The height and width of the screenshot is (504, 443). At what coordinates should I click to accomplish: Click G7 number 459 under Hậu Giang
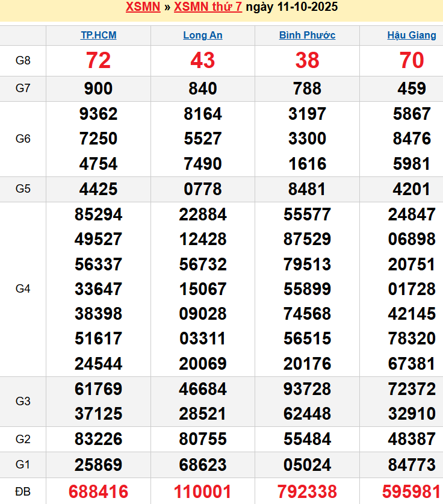tap(412, 89)
